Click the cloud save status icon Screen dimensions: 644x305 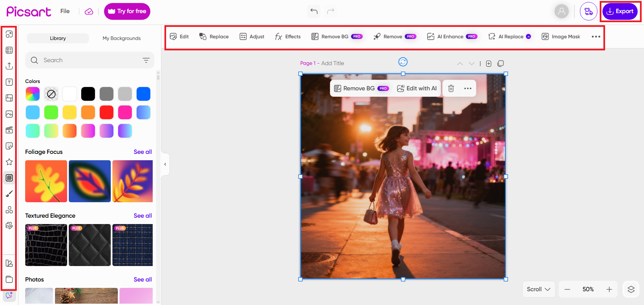click(x=89, y=11)
